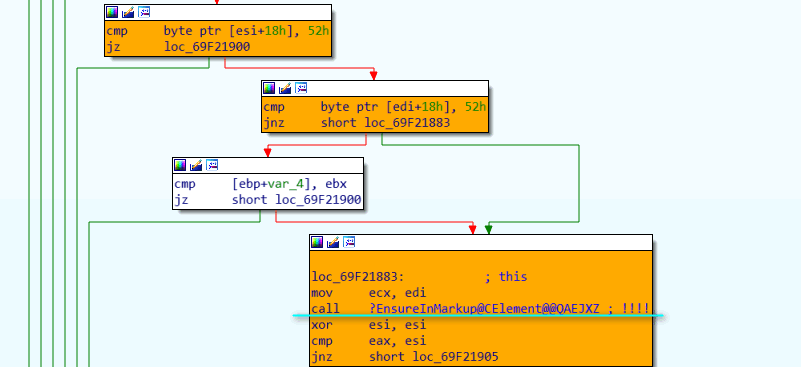Screen dimensions: 801x367
Task: Click 'jz short loc_69F21900' jump line
Action: (x=268, y=200)
